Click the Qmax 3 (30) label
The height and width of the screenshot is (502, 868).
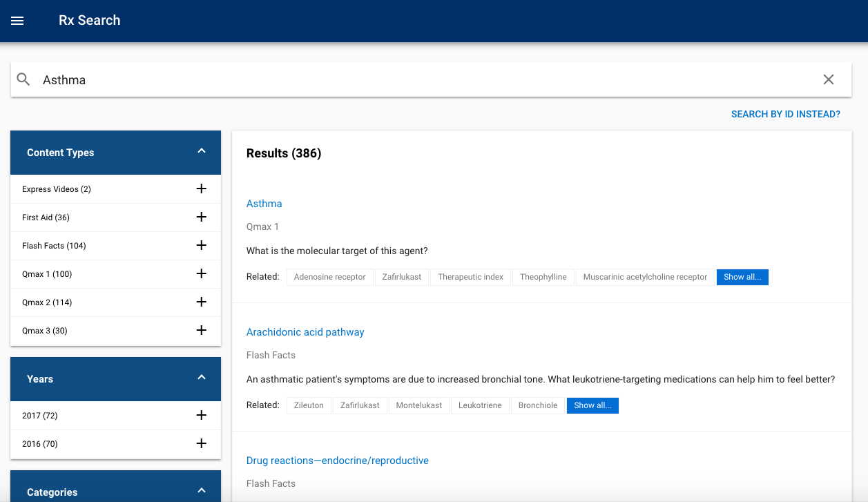point(45,331)
